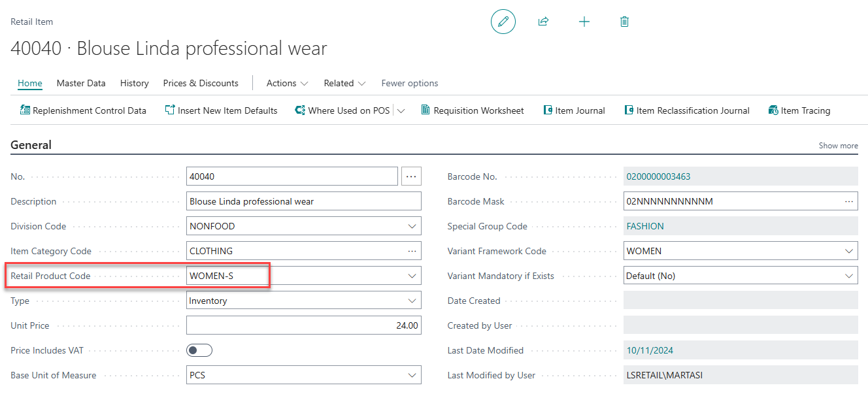Click the plus icon to add new item
868x396 pixels.
pyautogui.click(x=584, y=22)
